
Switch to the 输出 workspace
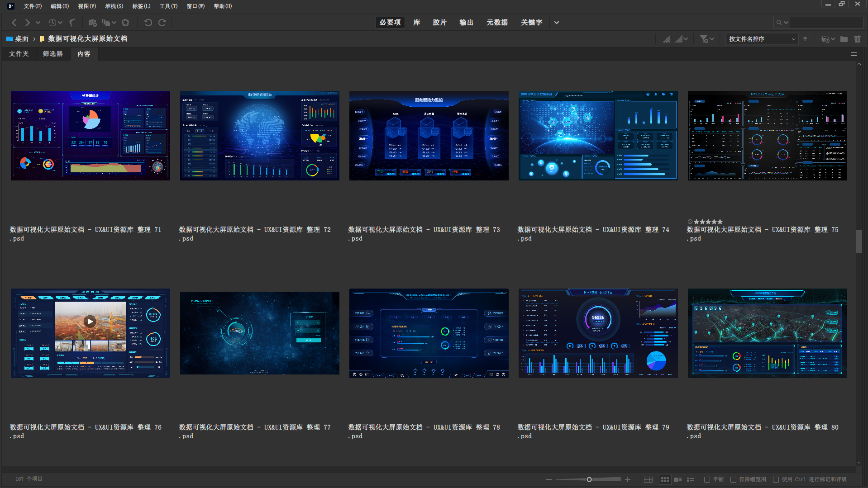tap(466, 23)
